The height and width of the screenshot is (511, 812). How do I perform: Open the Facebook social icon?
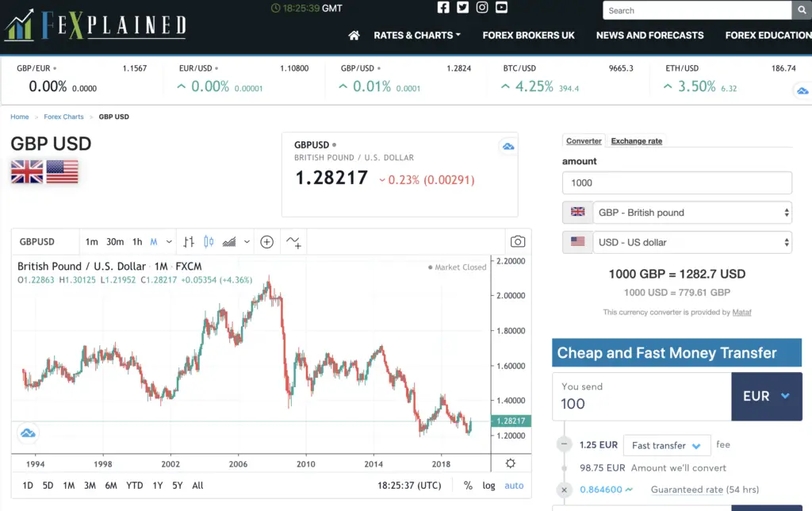pos(443,7)
